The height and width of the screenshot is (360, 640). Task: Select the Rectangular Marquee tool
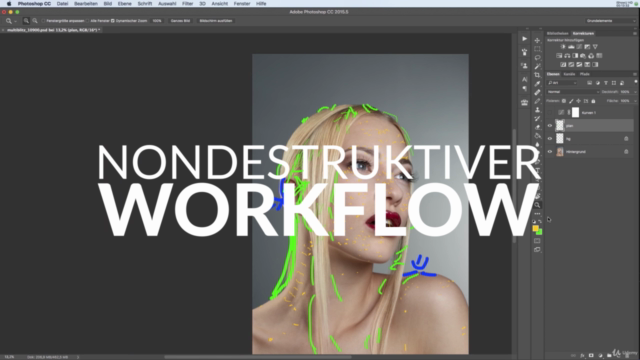(537, 49)
